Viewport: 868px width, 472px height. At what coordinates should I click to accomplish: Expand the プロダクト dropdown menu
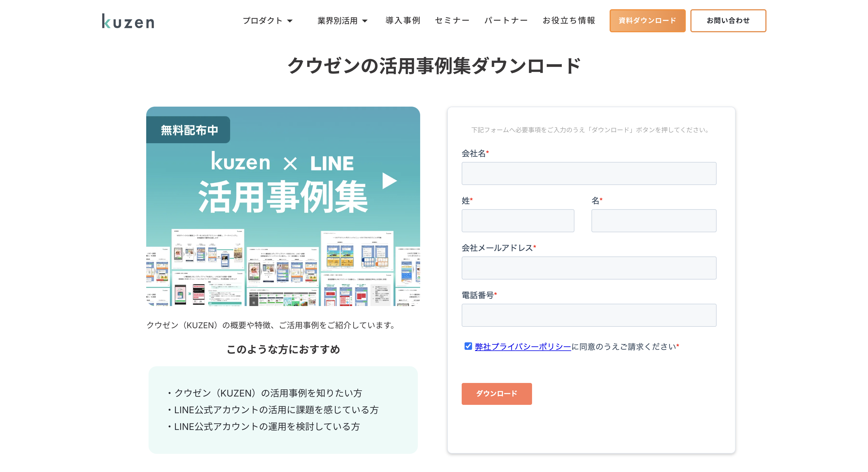[268, 20]
